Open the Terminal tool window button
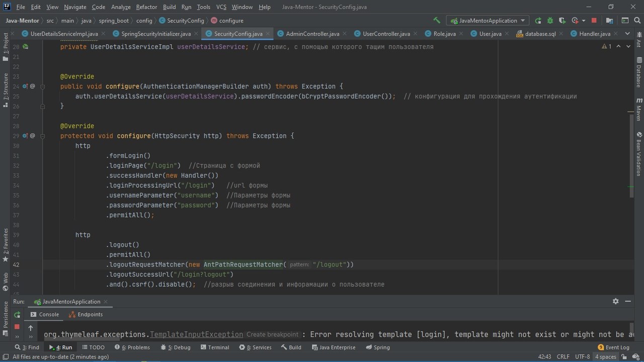644x362 pixels. pos(215,347)
